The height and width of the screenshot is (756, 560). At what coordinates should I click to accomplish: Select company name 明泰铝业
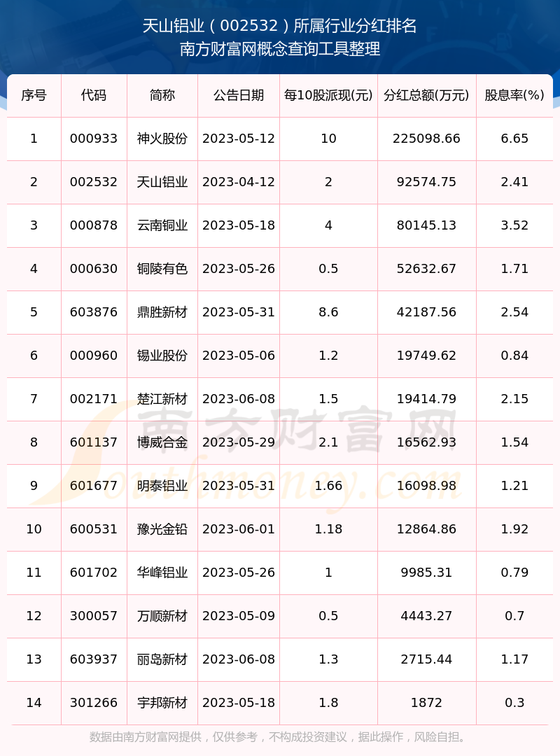(162, 486)
